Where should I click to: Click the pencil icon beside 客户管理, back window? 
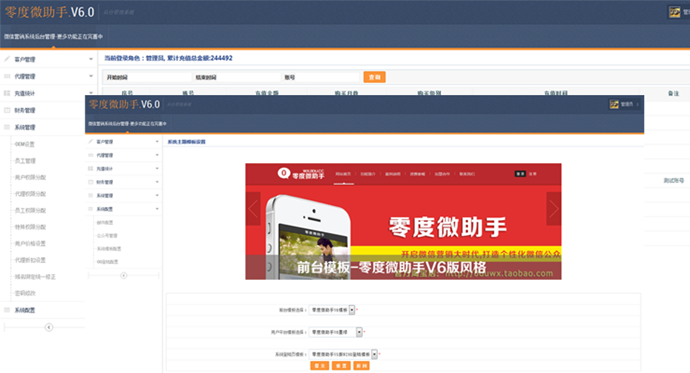click(x=7, y=59)
